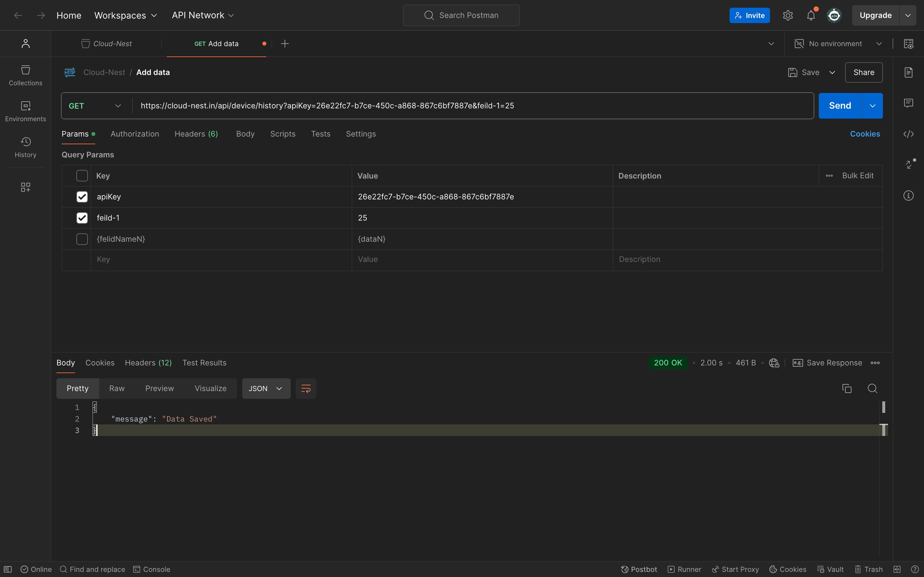
Task: Toggle line wrap in the response viewer
Action: pos(306,389)
